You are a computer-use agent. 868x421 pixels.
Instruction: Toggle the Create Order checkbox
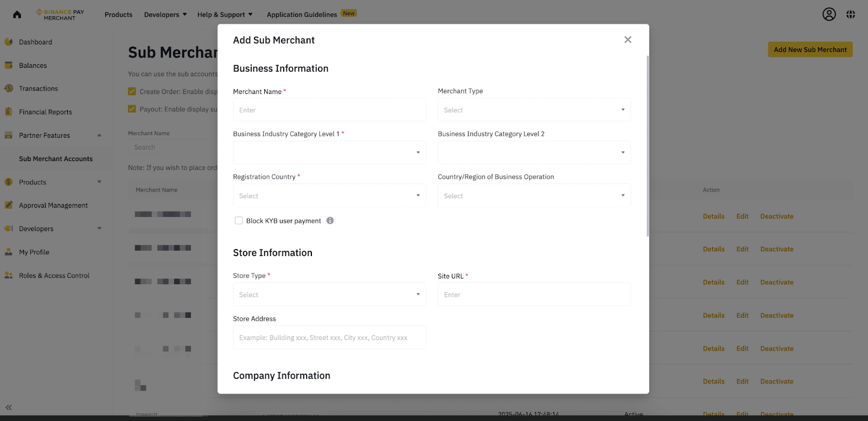[132, 92]
